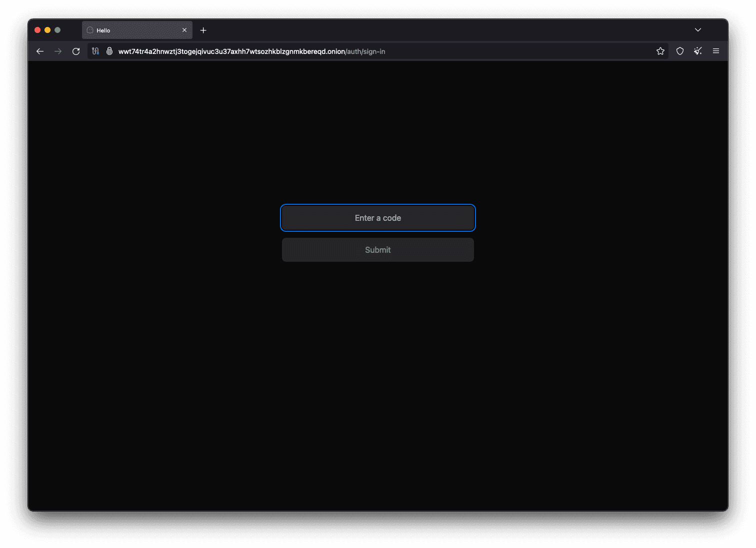The width and height of the screenshot is (756, 548).
Task: Click the grayed-out zoom window button
Action: pos(57,30)
